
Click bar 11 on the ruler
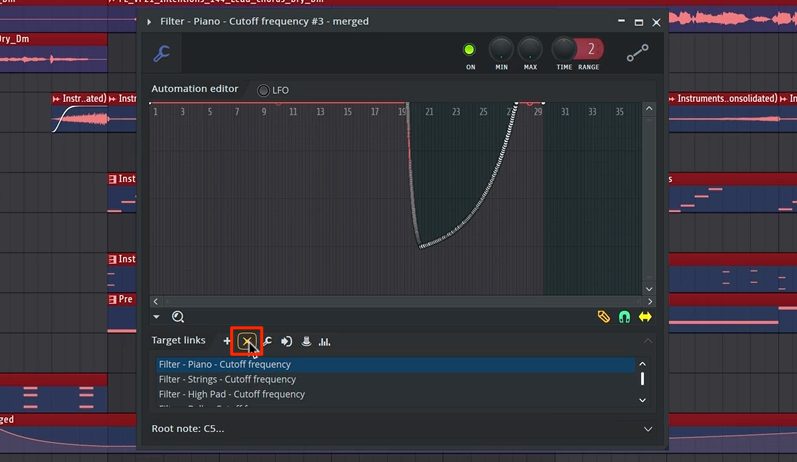[x=293, y=112]
